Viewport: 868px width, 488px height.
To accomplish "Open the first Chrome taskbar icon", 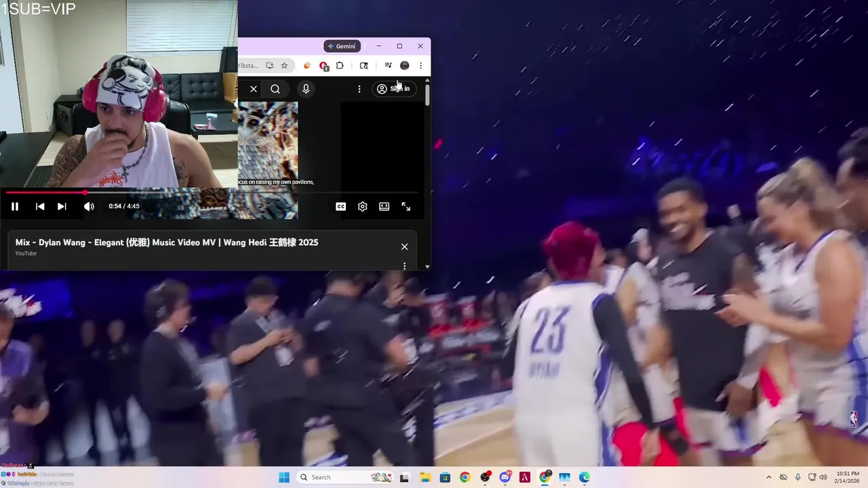I will coord(465,477).
